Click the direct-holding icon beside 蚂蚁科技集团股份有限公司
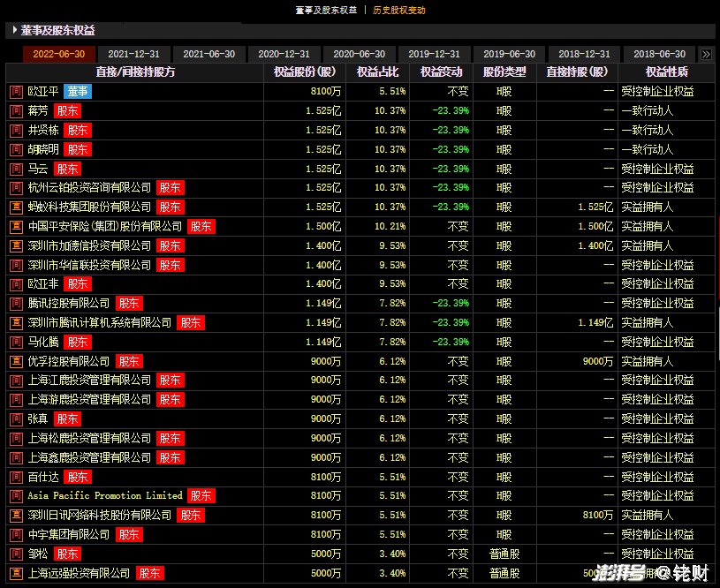Screen dimensions: 720x588 pyautogui.click(x=17, y=207)
